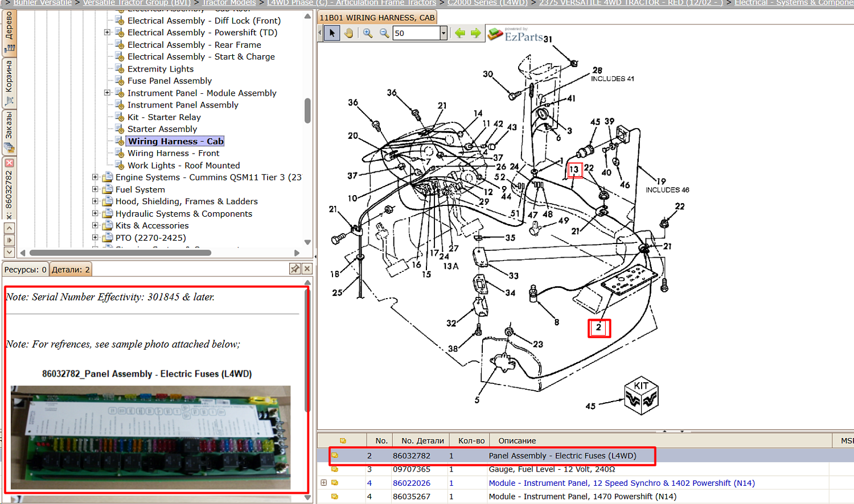The image size is (854, 504).
Task: Click the Extremity Lights assembly icon
Action: click(x=120, y=69)
